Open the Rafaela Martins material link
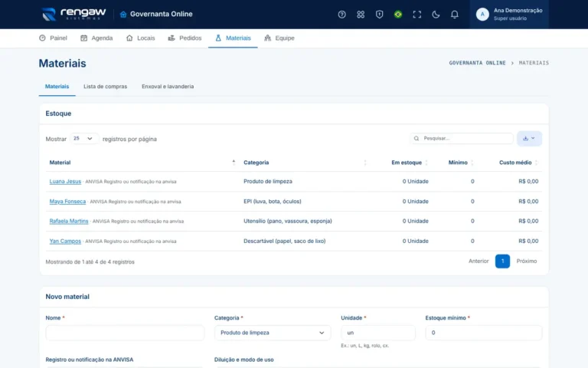The height and width of the screenshot is (368, 588). coord(69,221)
